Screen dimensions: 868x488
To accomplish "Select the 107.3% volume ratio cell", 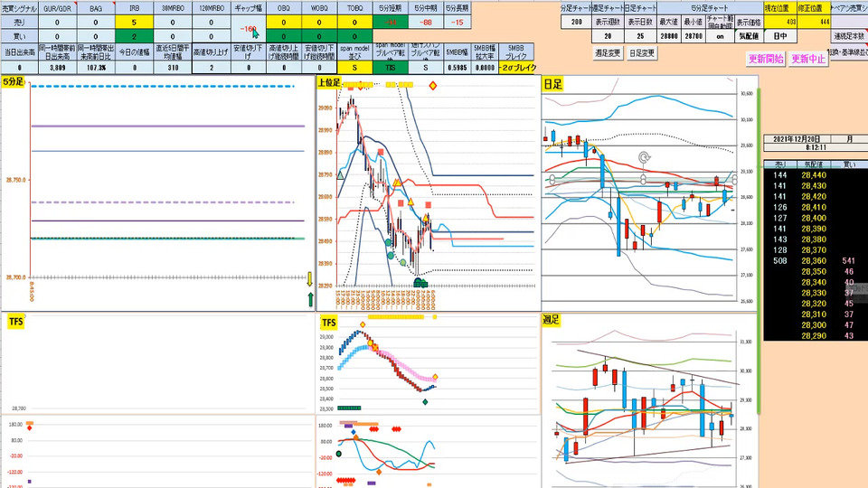I will 96,68.
